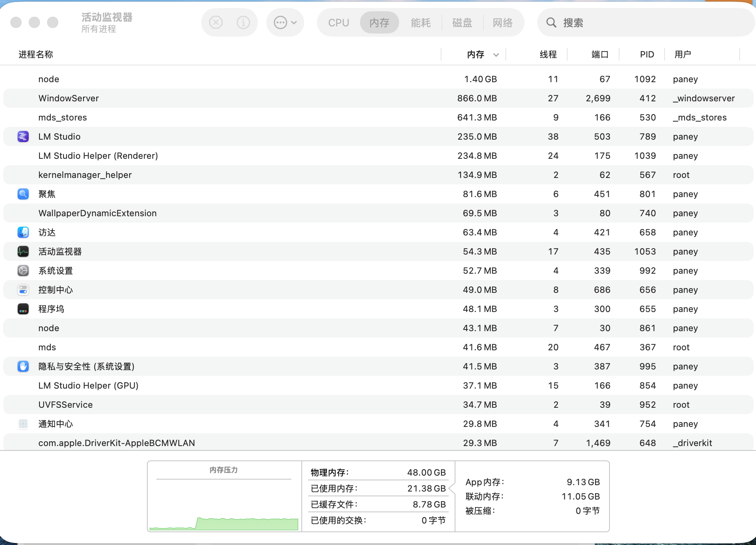Screen dimensions: 756x545
Task: Click the 物理内存 48.00 GB value
Action: (426, 472)
